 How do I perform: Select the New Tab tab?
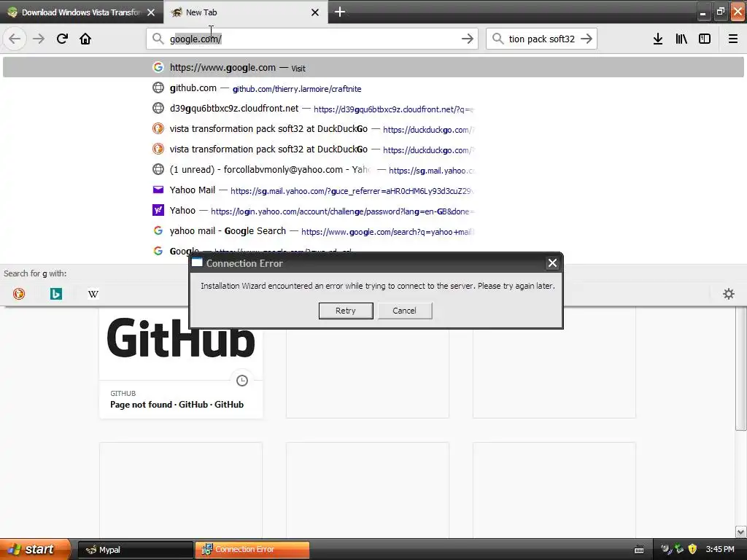coord(245,12)
